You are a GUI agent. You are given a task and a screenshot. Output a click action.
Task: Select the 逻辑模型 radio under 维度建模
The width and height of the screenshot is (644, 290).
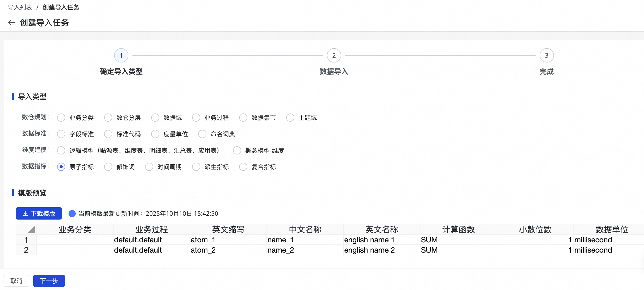[61, 151]
